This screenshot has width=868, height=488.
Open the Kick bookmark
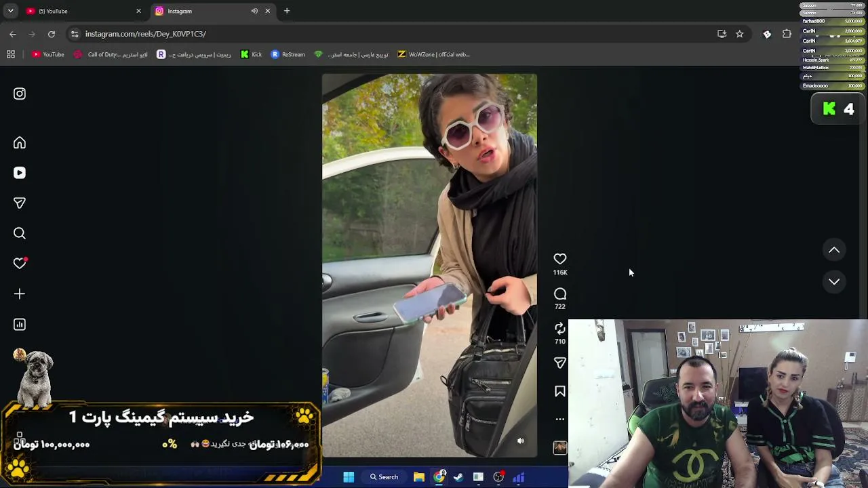251,54
